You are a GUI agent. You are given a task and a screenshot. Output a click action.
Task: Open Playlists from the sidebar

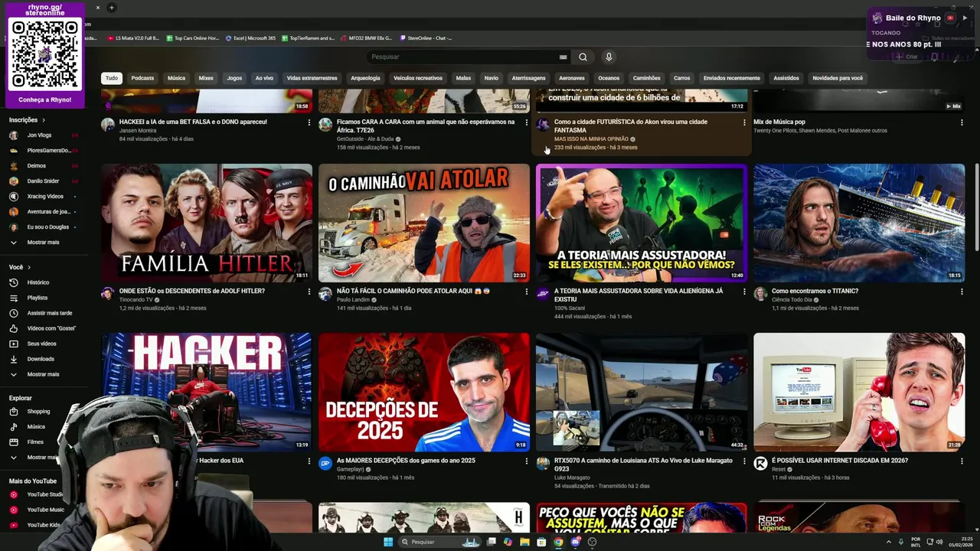pos(37,298)
